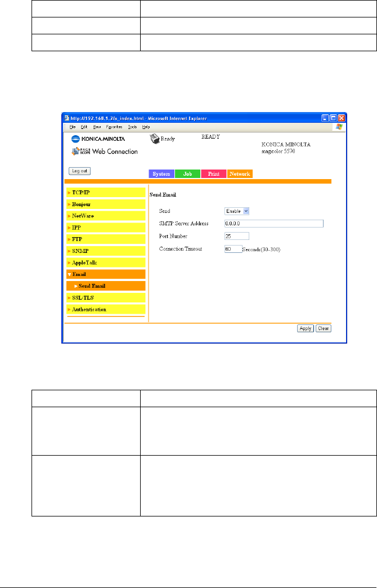
Task: Click the "READY" status text
Action: [210, 136]
